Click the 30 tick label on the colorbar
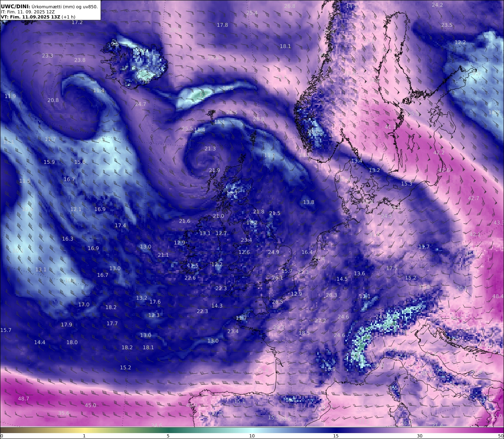This screenshot has width=504, height=439. click(420, 436)
